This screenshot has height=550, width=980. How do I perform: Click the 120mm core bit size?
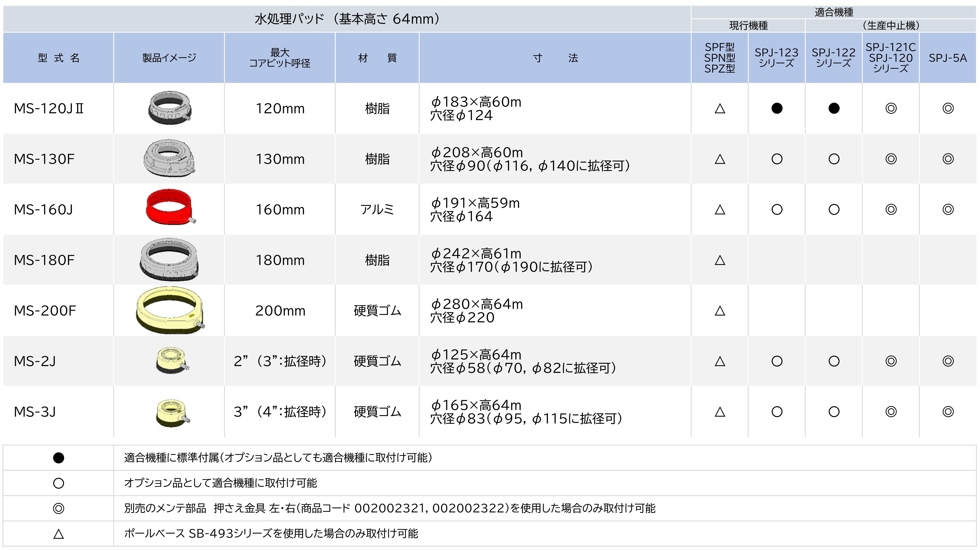coord(280,109)
